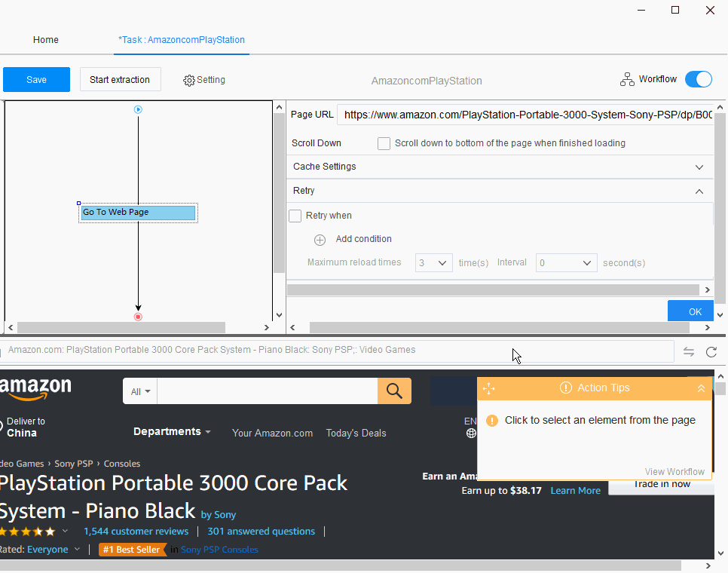Click the Action Tips move handle icon
Viewport: 728px width, 573px height.
pyautogui.click(x=489, y=388)
